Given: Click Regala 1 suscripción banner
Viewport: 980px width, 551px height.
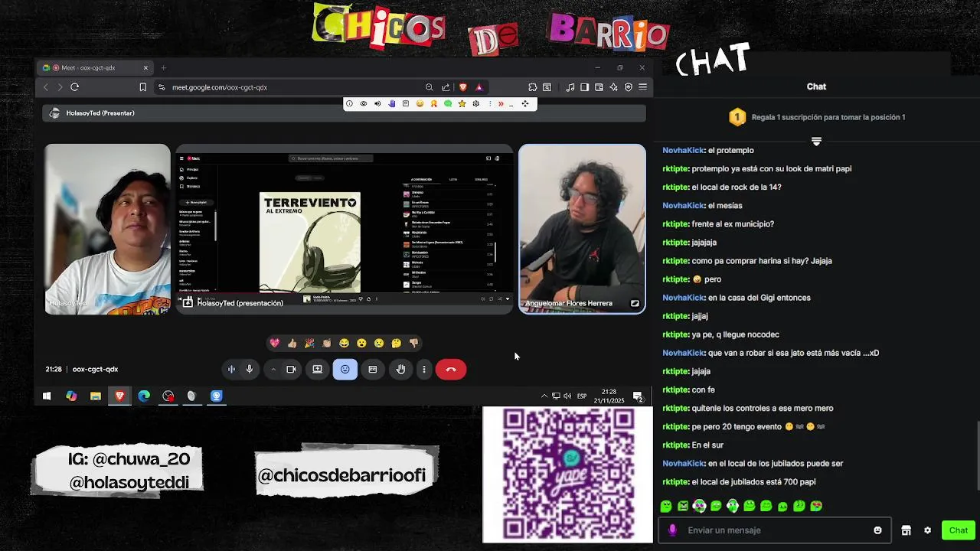Looking at the screenshot, I should (817, 117).
